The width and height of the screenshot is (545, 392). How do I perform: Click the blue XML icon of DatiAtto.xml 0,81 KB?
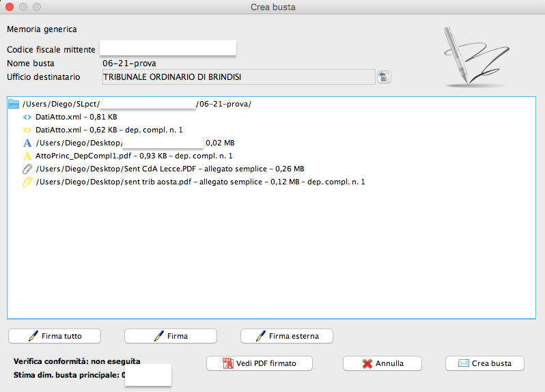click(x=27, y=117)
